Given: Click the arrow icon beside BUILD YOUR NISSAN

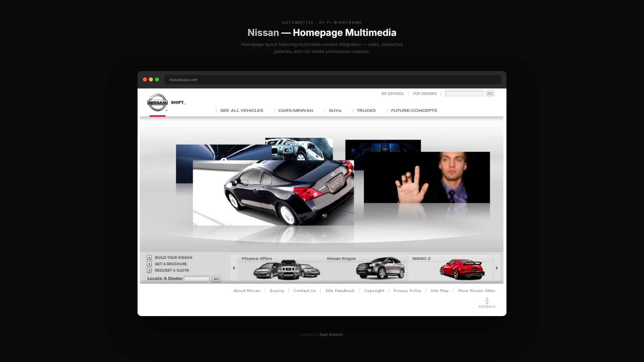Looking at the screenshot, I should [150, 257].
